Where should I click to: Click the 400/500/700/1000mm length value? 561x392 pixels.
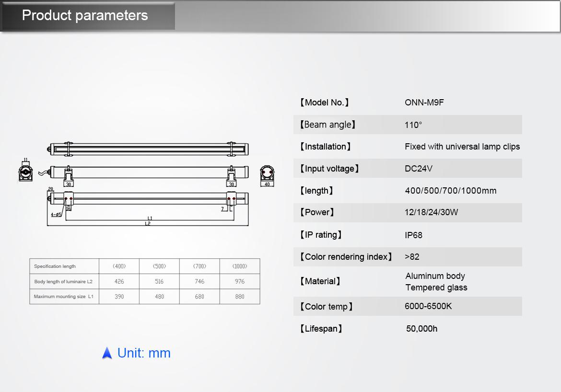click(451, 191)
